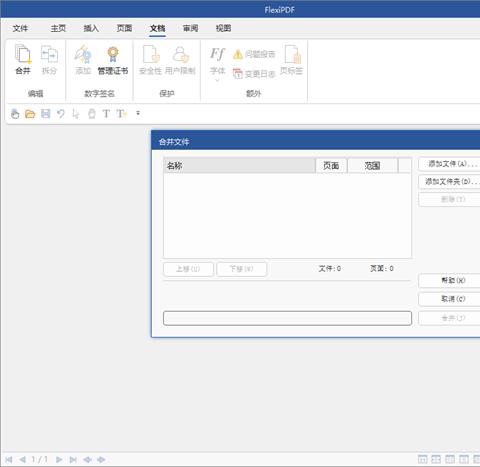Click the go back view arrow in status bar

point(87,460)
